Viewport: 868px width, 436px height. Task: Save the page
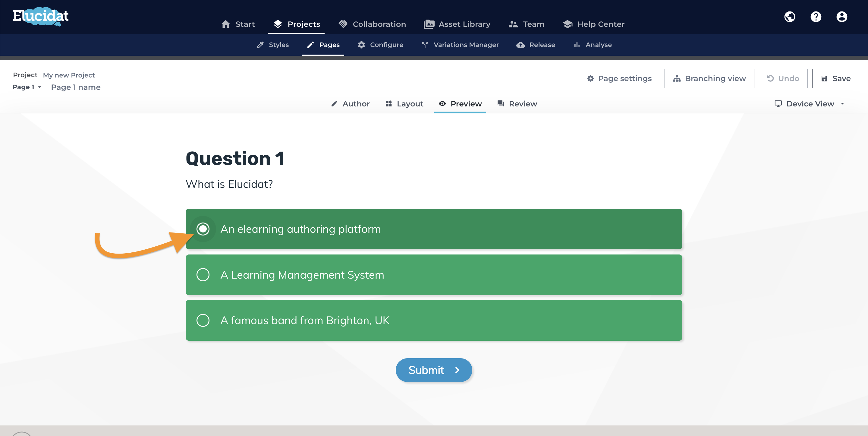[835, 78]
